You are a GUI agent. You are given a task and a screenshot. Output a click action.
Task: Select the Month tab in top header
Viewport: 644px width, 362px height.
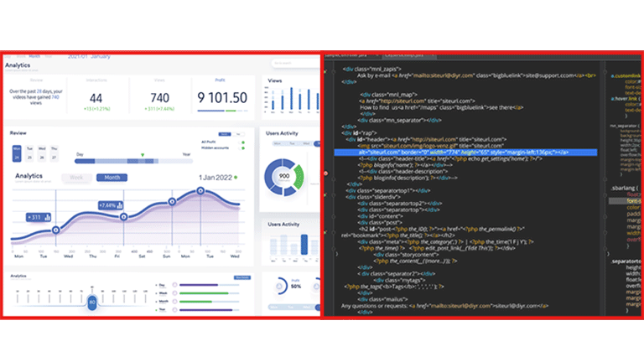[34, 56]
